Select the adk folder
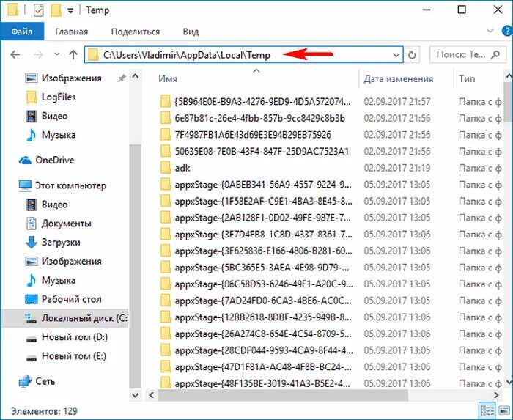 (x=174, y=168)
